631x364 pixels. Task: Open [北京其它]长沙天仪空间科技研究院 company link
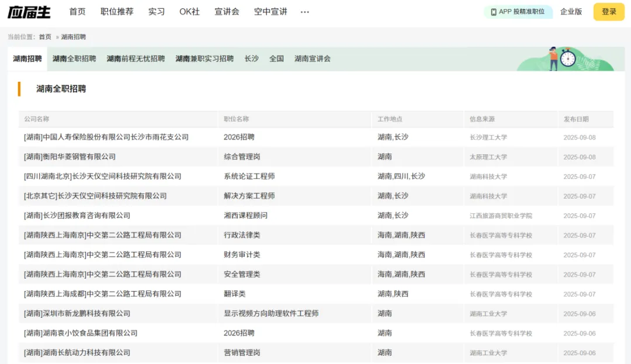point(95,196)
